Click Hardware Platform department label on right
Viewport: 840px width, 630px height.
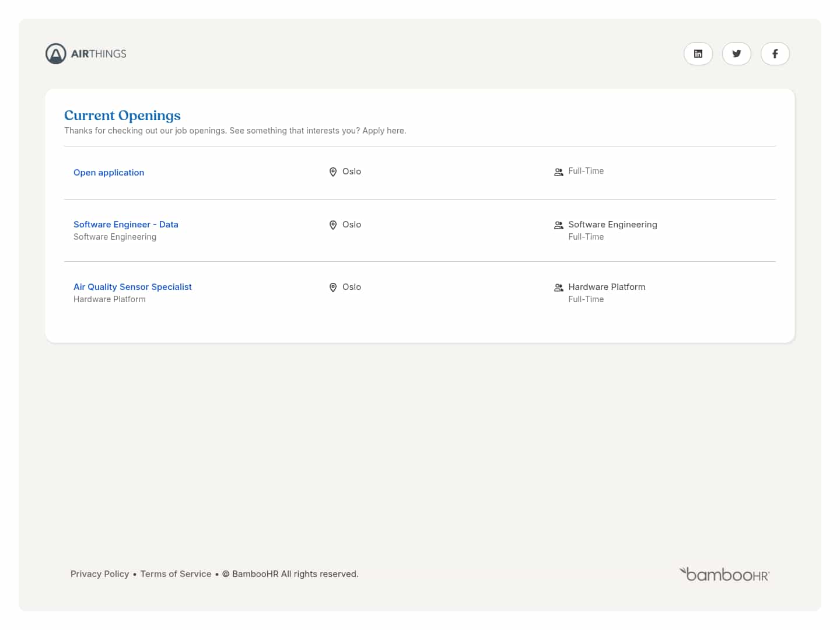tap(607, 287)
